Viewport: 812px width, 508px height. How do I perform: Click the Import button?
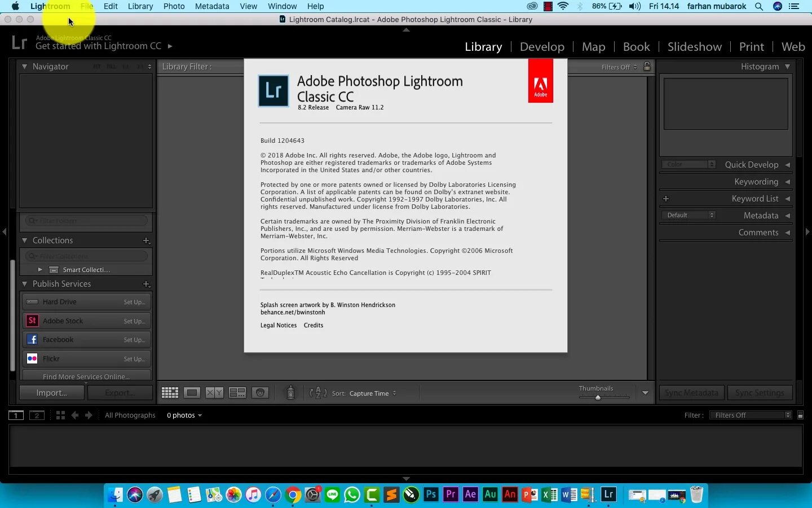coord(52,393)
